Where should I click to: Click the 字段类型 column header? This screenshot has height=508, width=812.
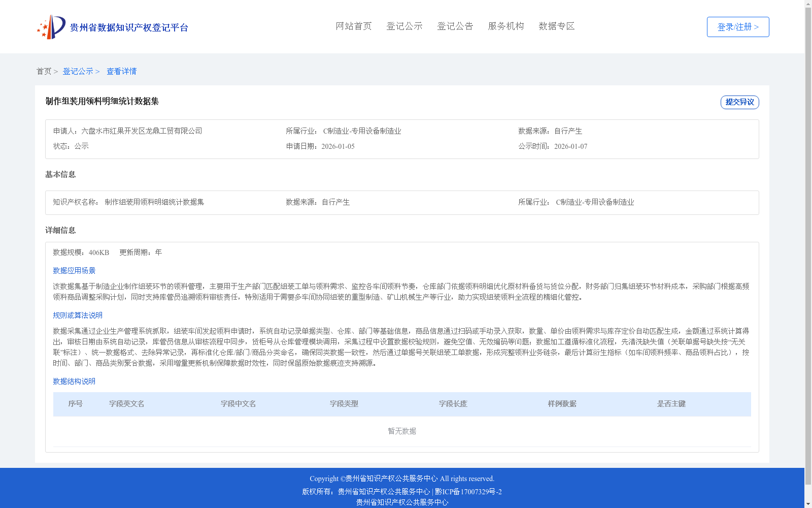pyautogui.click(x=344, y=404)
